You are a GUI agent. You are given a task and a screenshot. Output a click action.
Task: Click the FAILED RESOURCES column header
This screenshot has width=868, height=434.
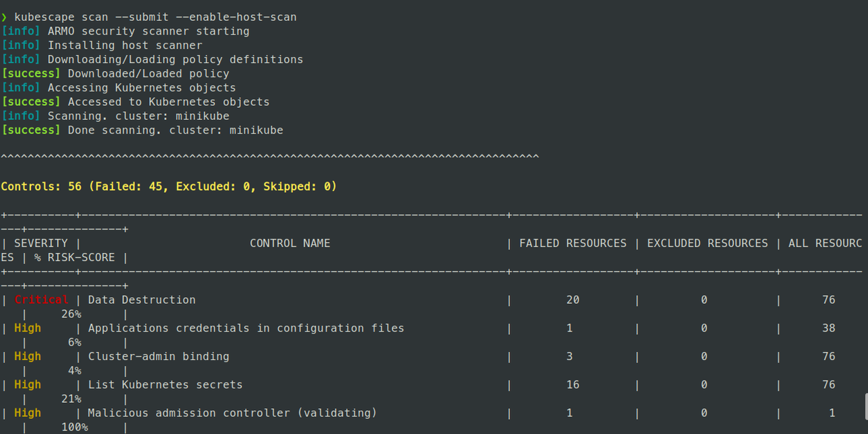(x=573, y=243)
